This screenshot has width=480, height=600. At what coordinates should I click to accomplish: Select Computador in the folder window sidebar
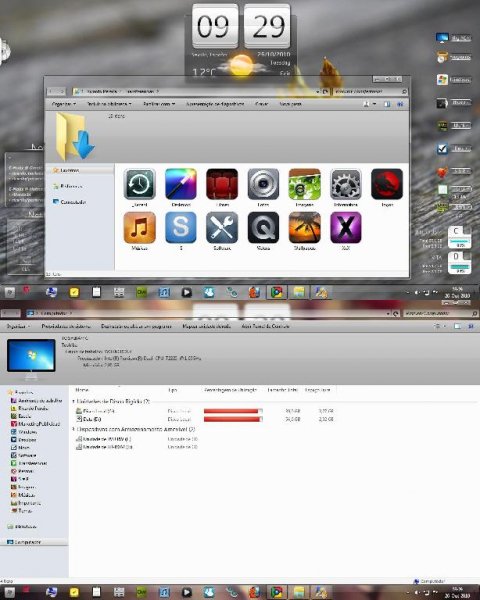point(69,202)
